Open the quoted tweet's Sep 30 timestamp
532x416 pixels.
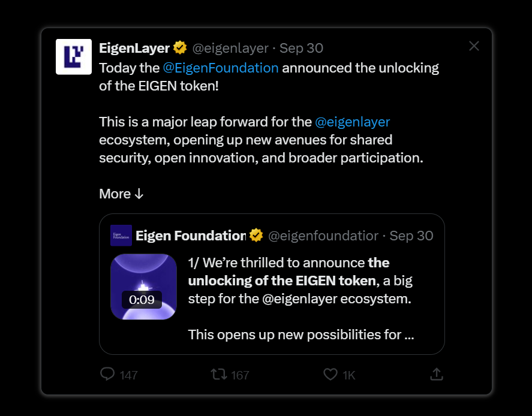tap(411, 236)
